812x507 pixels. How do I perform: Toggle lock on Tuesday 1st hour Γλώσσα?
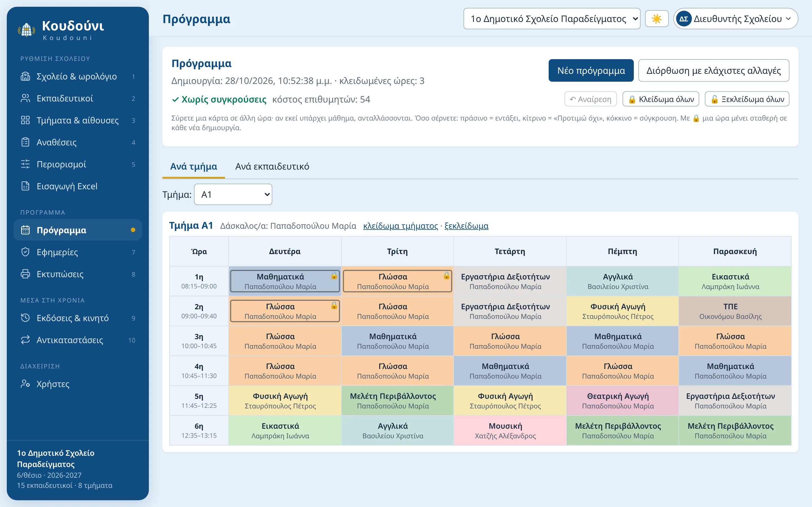click(x=446, y=276)
